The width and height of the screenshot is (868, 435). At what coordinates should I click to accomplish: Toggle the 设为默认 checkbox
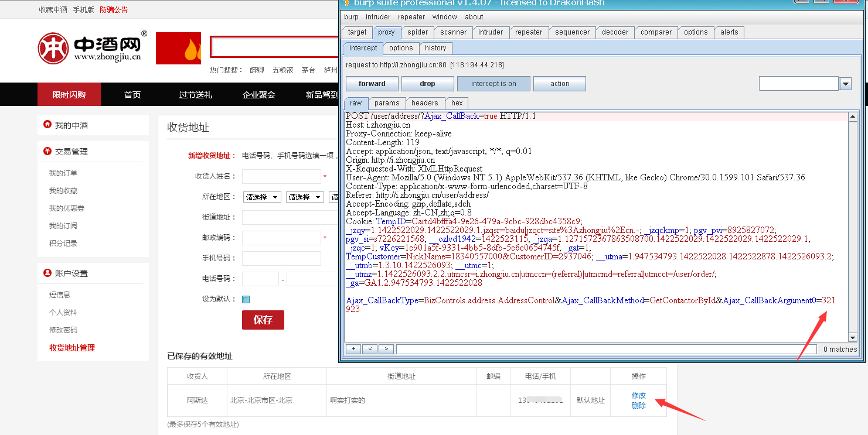click(x=246, y=299)
